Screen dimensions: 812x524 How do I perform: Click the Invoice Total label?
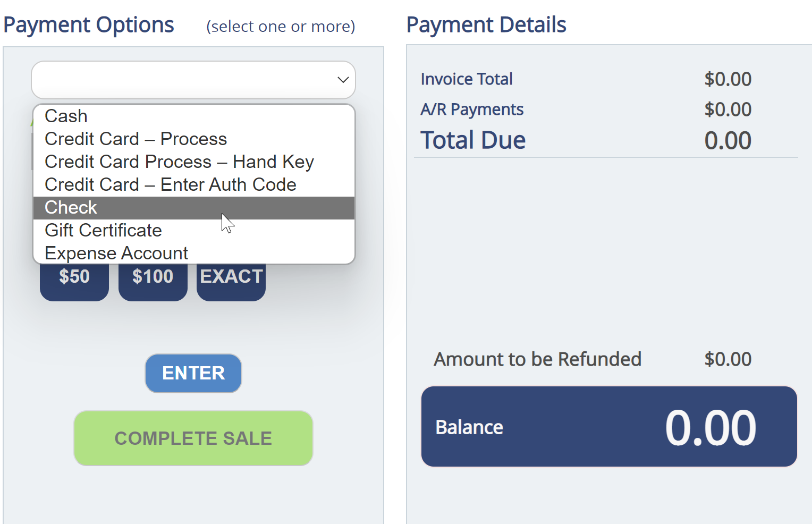(x=467, y=79)
